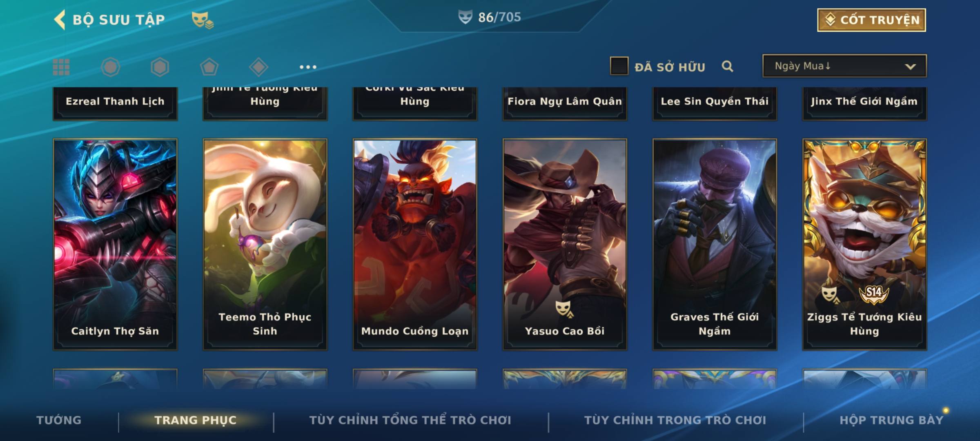
Task: Expand the Ngày Mua sort dropdown
Action: [x=844, y=66]
